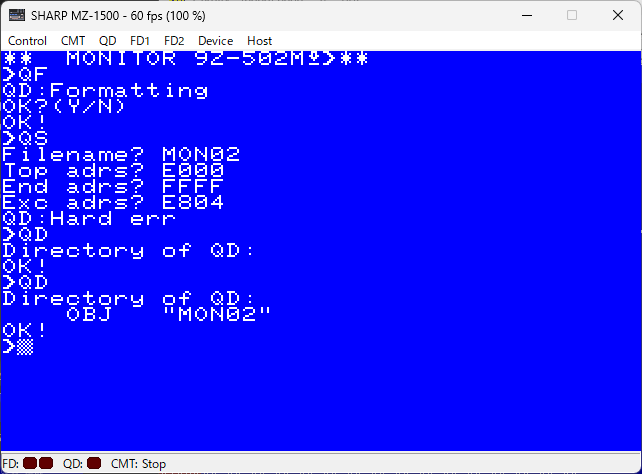Screen dimensions: 642x474
Task: Click the 'QD:' status bar label
Action: point(73,464)
